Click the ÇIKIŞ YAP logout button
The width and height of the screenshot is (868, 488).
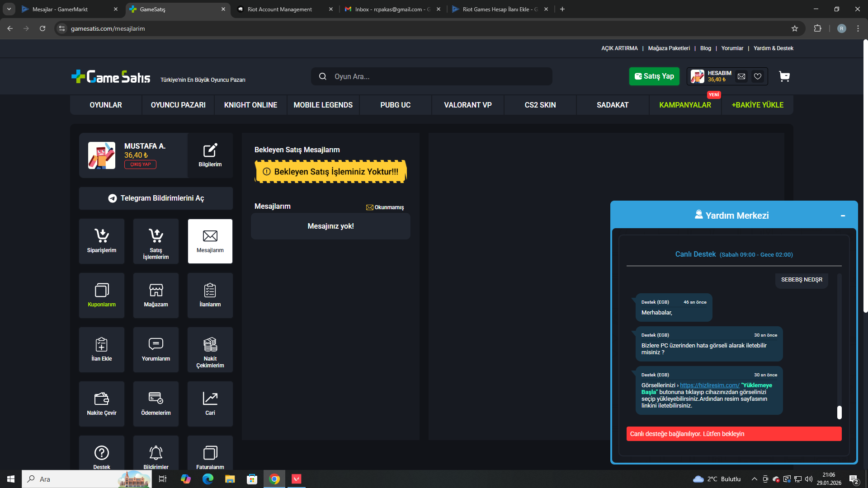point(141,164)
